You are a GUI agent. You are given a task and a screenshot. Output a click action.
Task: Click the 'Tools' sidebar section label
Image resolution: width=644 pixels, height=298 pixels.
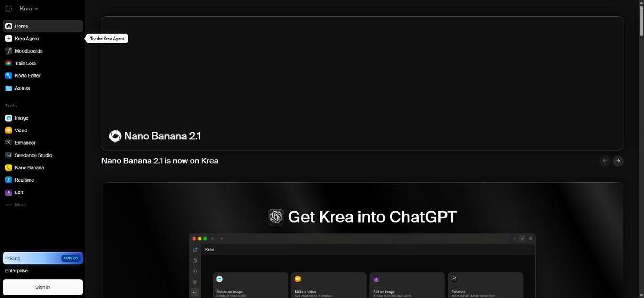(x=11, y=106)
